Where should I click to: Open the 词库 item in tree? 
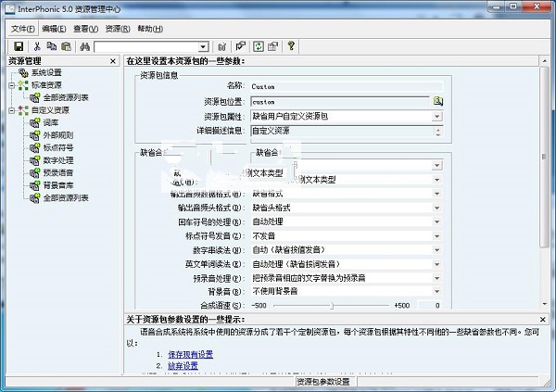click(x=51, y=122)
